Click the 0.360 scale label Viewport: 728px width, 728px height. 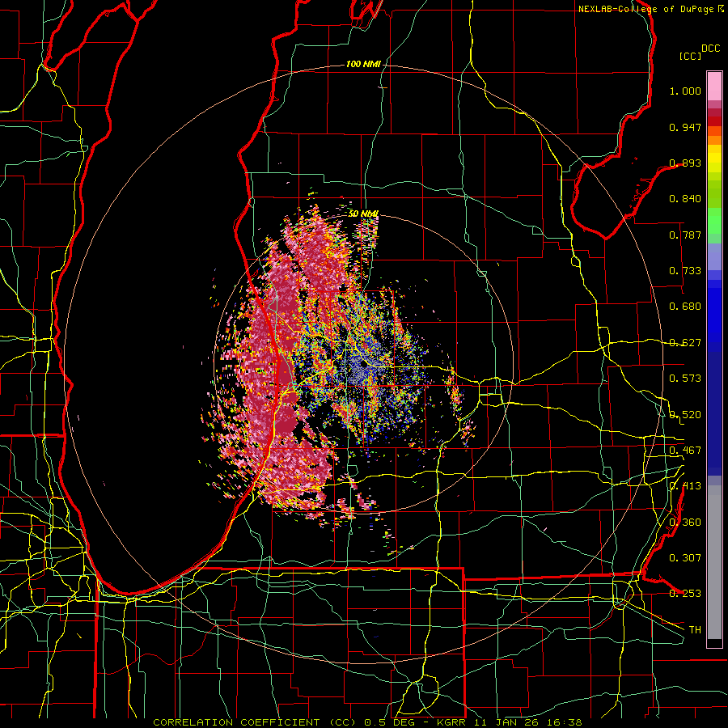pyautogui.click(x=685, y=523)
